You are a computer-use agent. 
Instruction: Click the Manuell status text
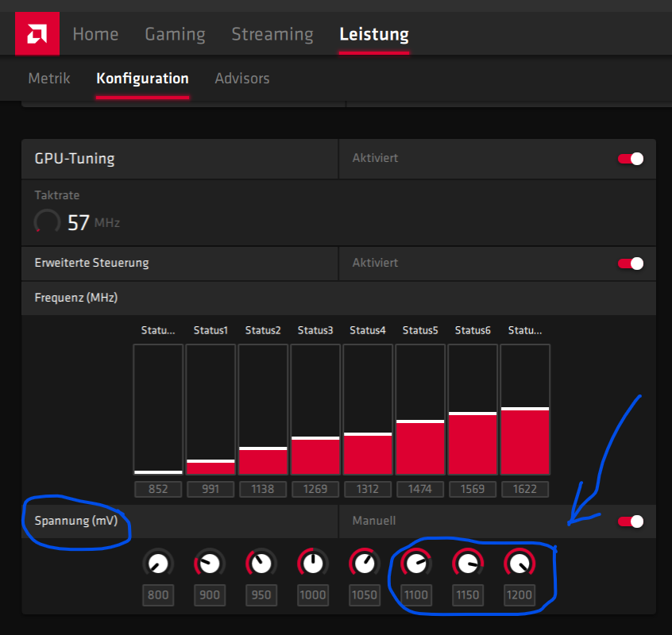(374, 521)
